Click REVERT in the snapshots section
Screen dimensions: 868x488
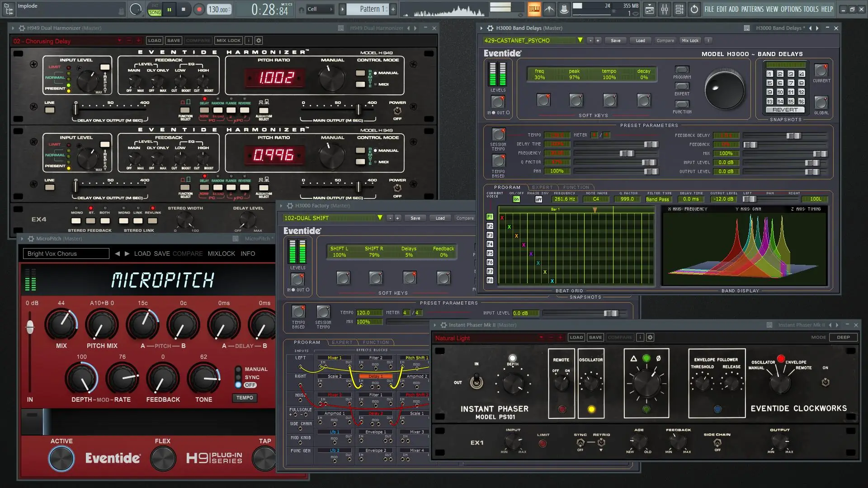(x=785, y=110)
